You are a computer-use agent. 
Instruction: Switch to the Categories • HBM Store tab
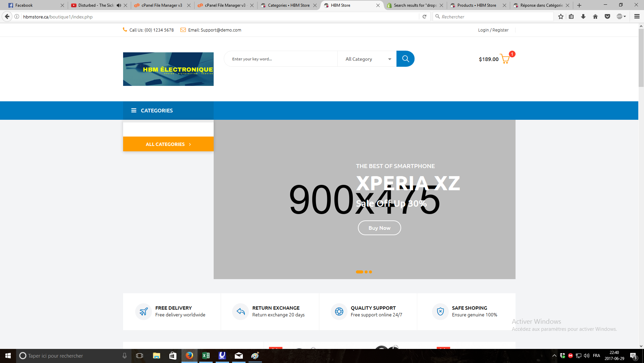[x=288, y=5]
